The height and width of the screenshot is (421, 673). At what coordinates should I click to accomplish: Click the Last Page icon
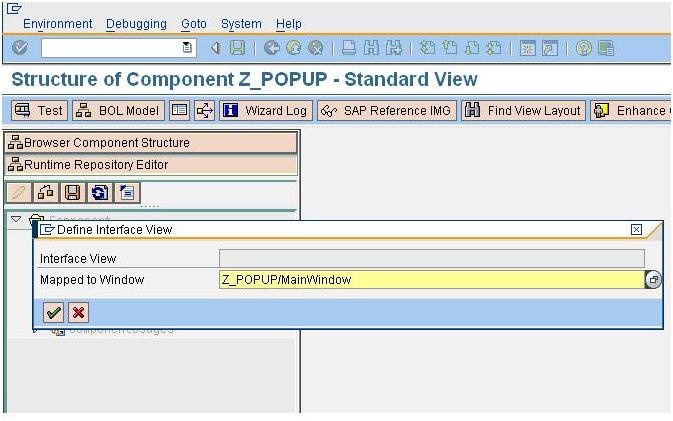click(x=494, y=48)
